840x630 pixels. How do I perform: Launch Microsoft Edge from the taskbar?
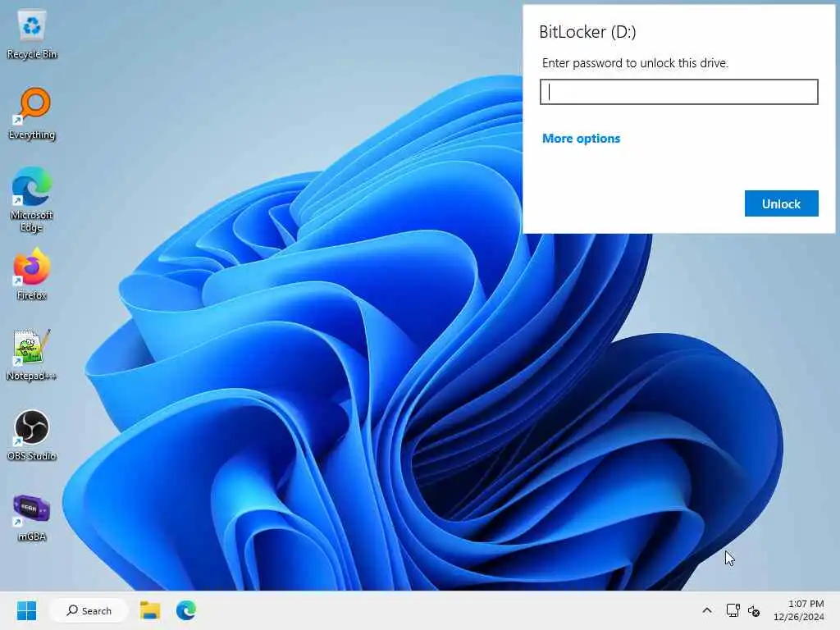[186, 610]
